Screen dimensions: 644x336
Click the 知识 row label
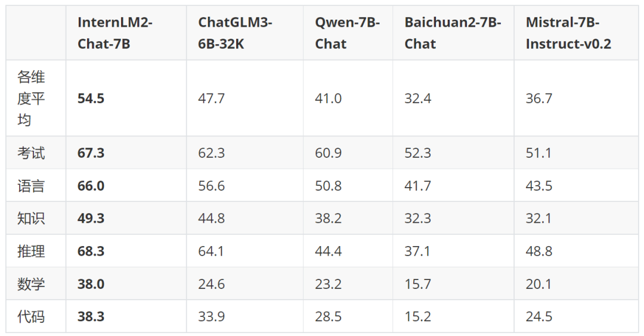(x=31, y=219)
